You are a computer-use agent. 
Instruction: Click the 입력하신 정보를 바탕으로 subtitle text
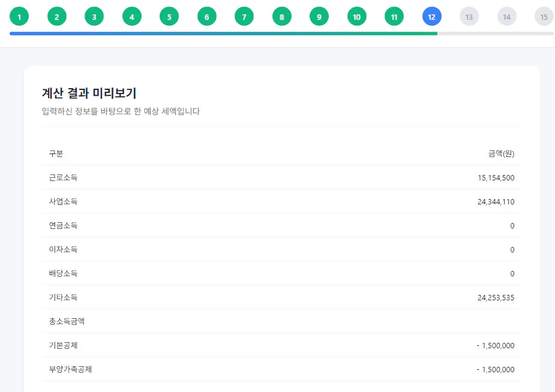[x=121, y=111]
